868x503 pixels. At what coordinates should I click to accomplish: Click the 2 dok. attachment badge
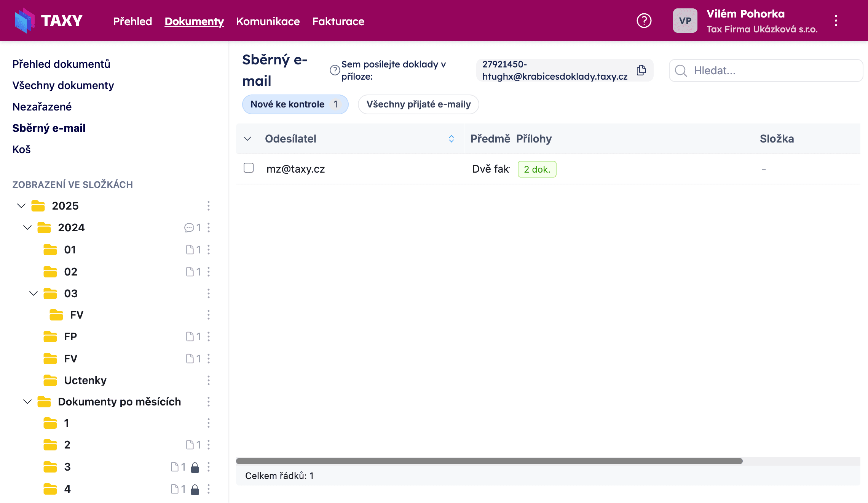(537, 169)
